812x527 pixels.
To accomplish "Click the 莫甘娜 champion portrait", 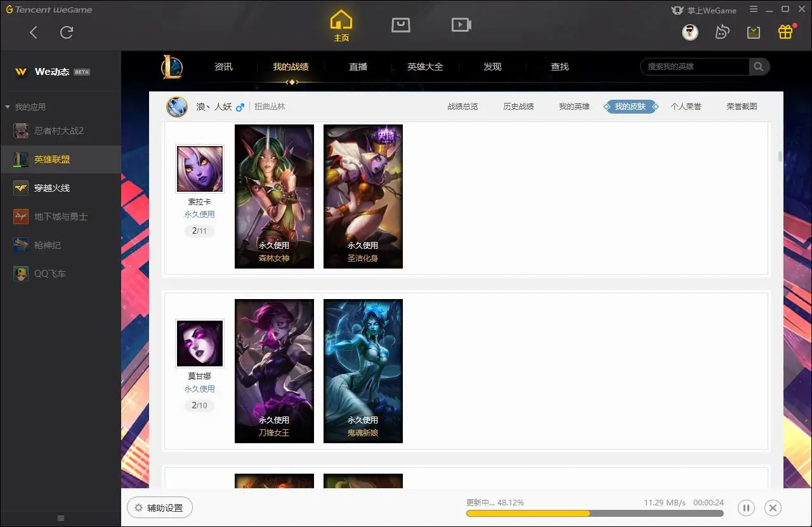I will (200, 343).
